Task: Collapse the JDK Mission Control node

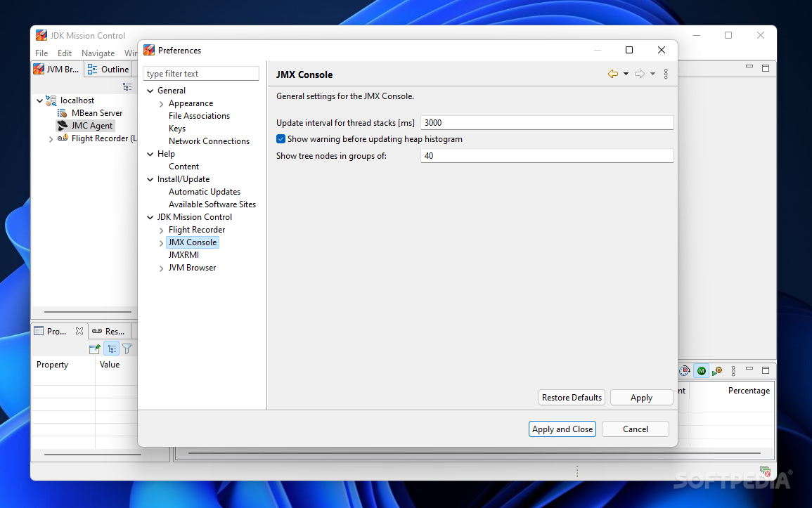Action: [x=150, y=218]
